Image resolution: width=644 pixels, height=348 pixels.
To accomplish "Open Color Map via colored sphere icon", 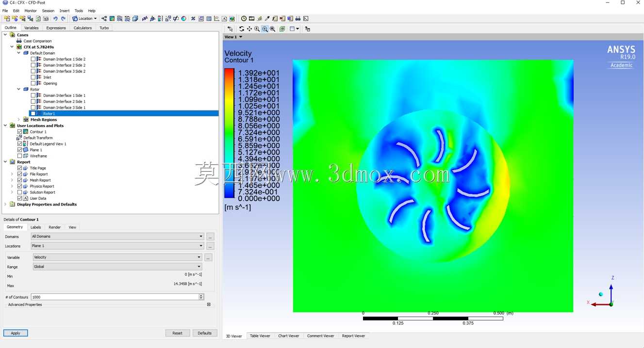I will [184, 18].
